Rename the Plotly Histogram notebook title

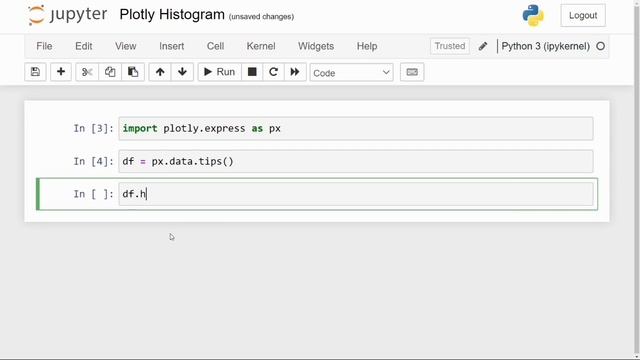tap(172, 15)
